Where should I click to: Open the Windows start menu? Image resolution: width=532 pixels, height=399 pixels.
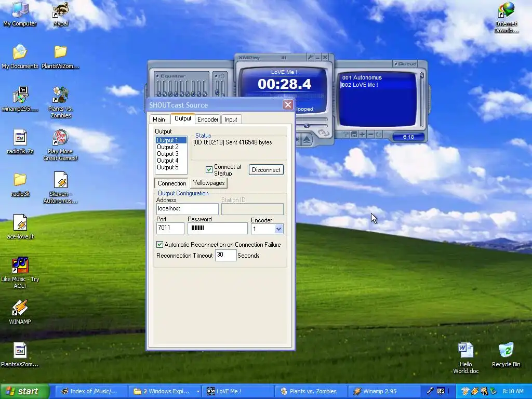pyautogui.click(x=24, y=391)
